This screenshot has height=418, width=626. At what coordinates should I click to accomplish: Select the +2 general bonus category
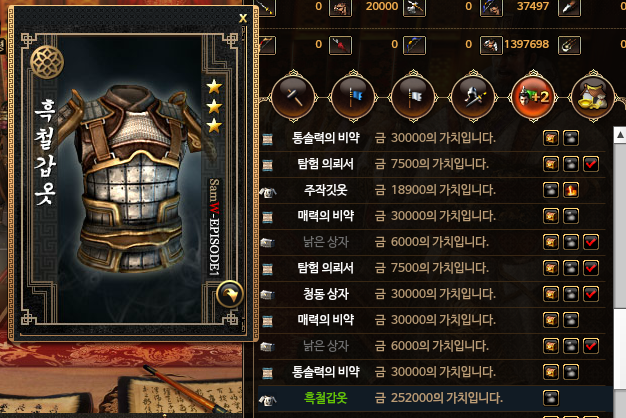click(533, 97)
